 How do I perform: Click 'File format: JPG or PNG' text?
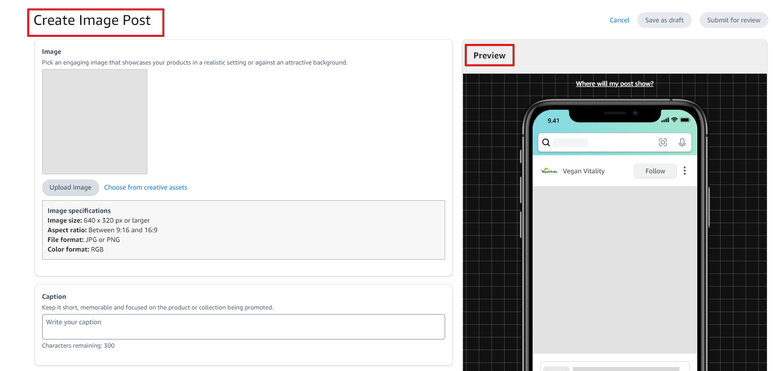click(x=84, y=239)
